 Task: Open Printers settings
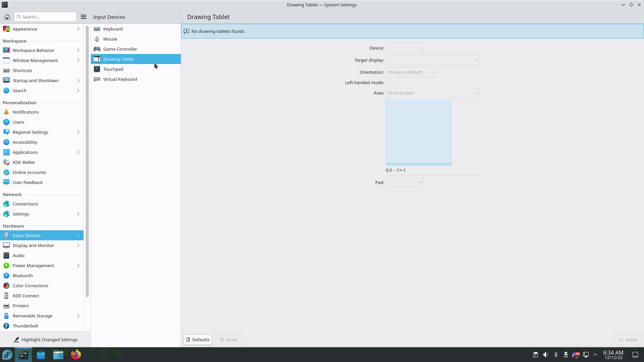coord(42,306)
